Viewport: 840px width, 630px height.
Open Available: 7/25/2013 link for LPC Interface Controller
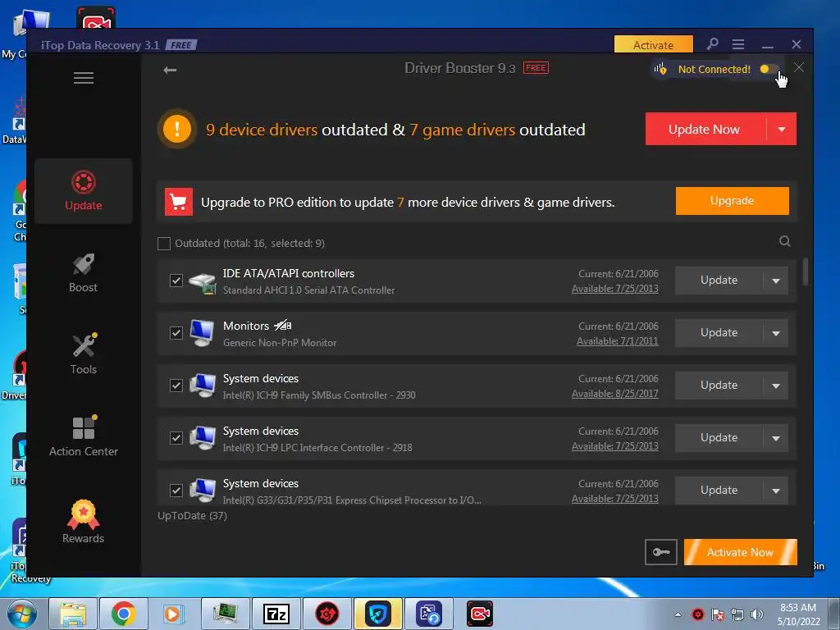(x=615, y=446)
